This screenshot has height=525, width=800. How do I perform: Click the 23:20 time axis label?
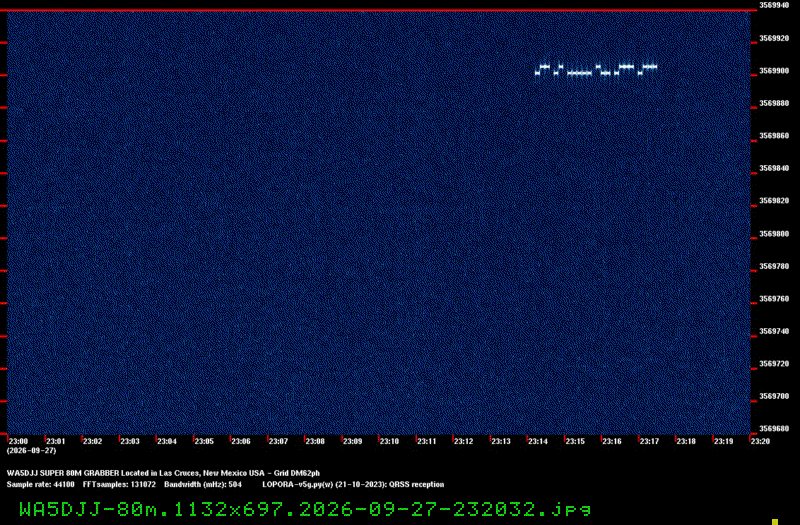point(760,441)
